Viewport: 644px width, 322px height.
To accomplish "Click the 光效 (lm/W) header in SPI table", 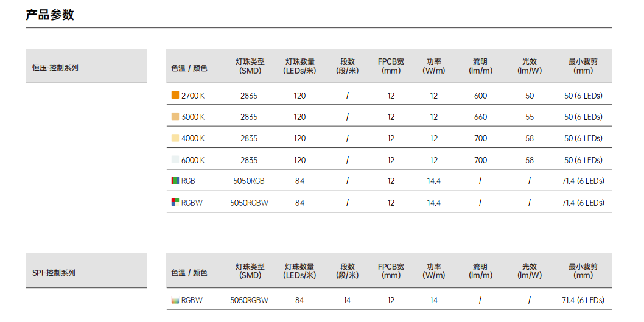I will click(x=530, y=271).
